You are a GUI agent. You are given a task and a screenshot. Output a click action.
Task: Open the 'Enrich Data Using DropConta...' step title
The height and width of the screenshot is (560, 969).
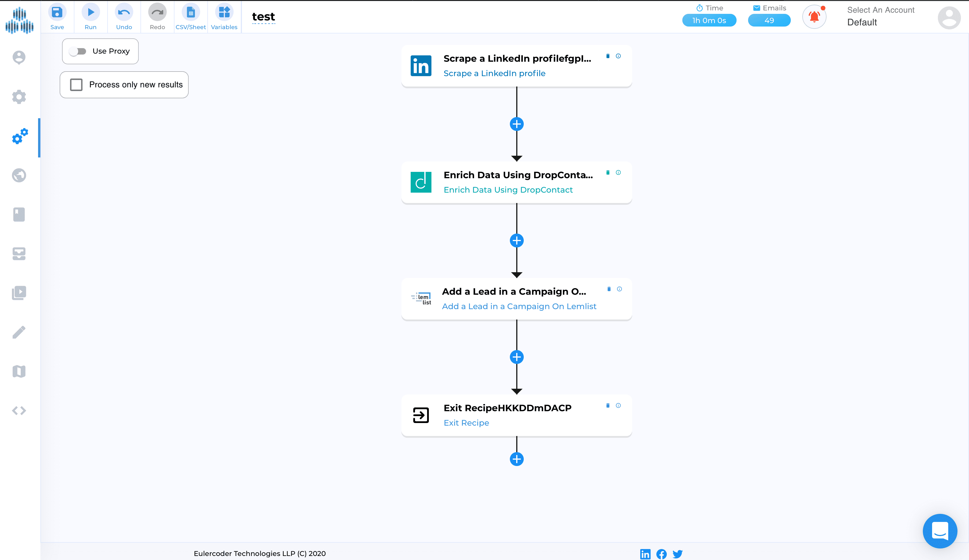coord(518,175)
